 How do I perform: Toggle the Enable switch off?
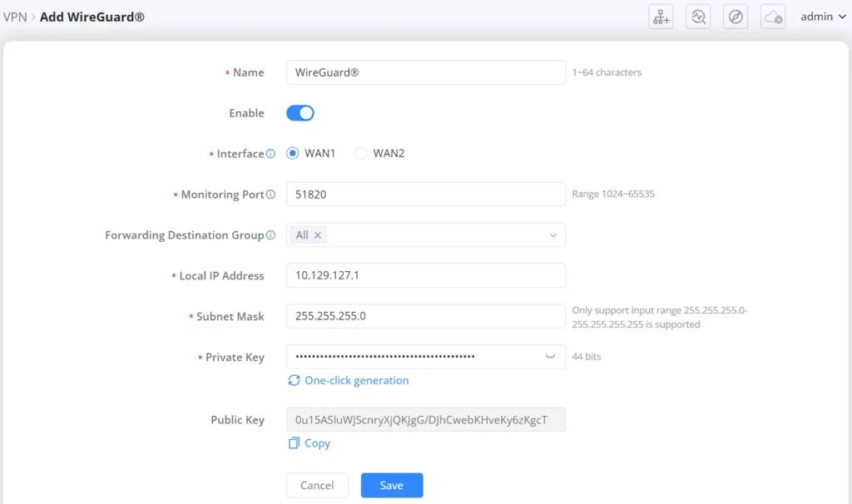(300, 113)
